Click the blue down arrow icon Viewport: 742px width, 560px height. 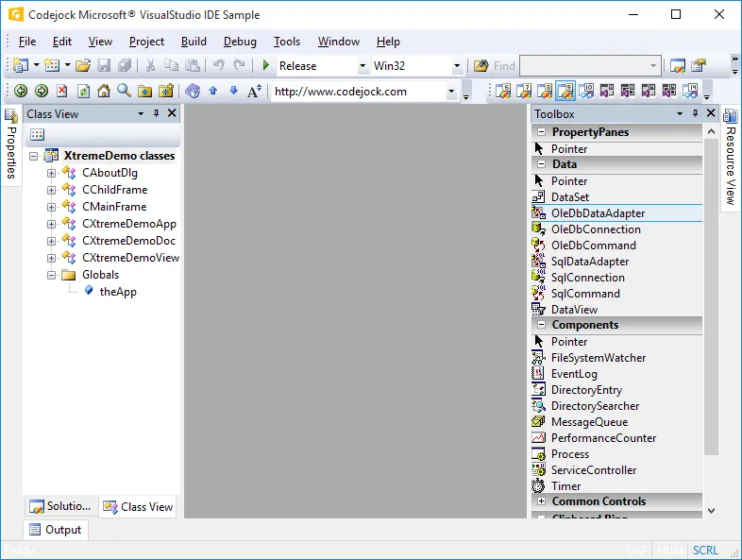pyautogui.click(x=234, y=91)
